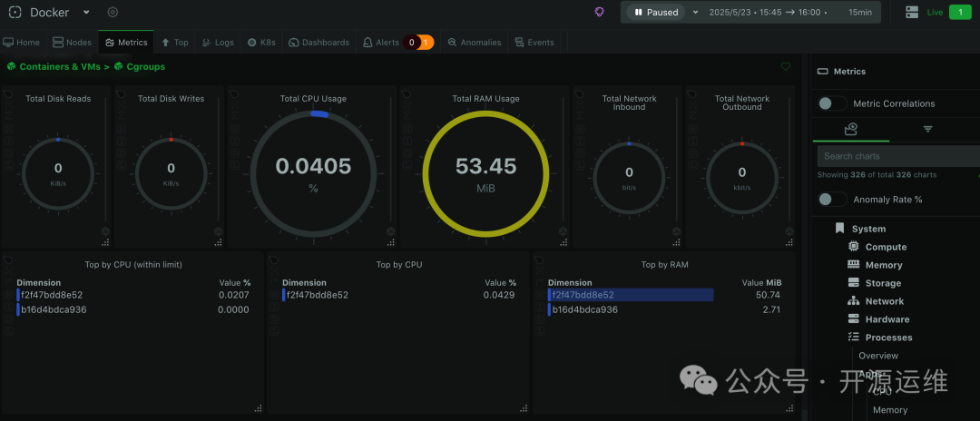Click anomaly hexagon icon on Total Disk Reads
This screenshot has width=980, height=421.
pyautogui.click(x=105, y=231)
